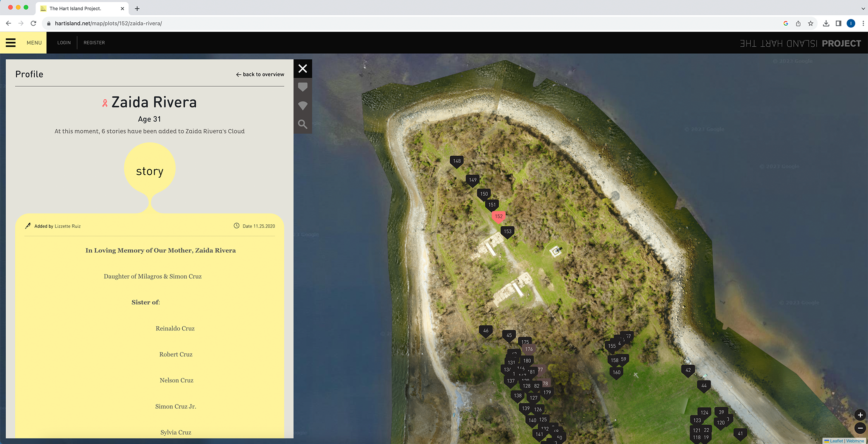Click the heart-shaped marker sidebar icon
The image size is (868, 444).
303,106
